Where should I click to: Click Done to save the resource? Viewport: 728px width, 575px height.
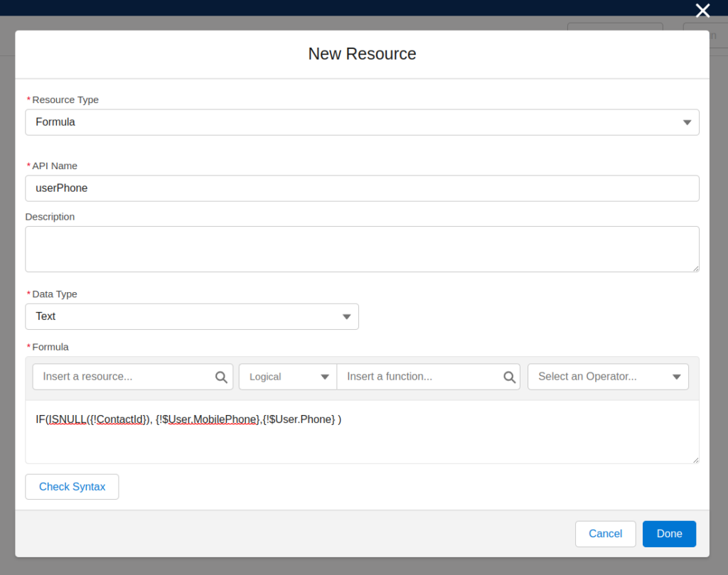[x=669, y=534]
